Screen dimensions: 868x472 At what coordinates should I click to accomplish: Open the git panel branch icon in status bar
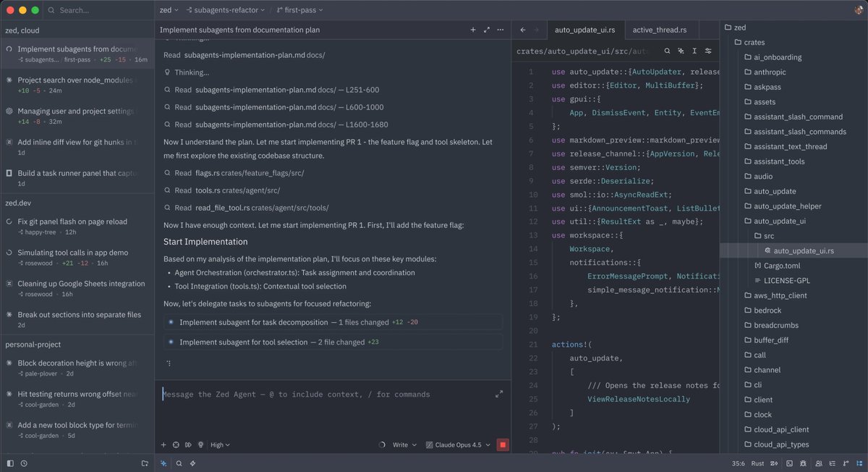[x=846, y=463]
